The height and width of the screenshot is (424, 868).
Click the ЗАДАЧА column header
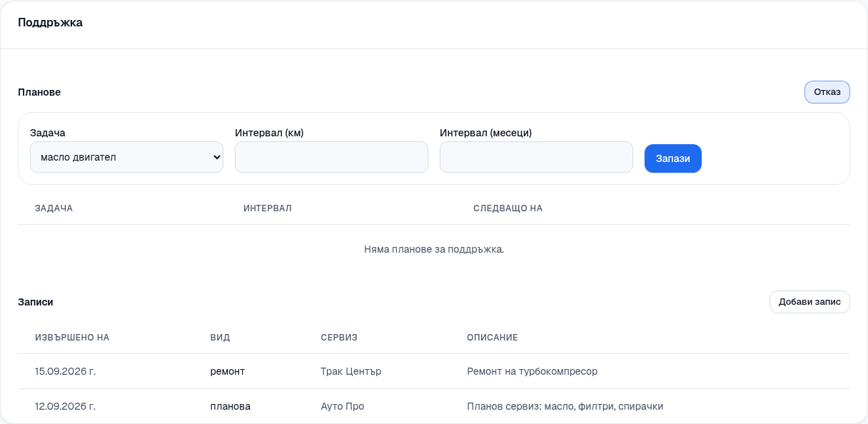(x=54, y=208)
